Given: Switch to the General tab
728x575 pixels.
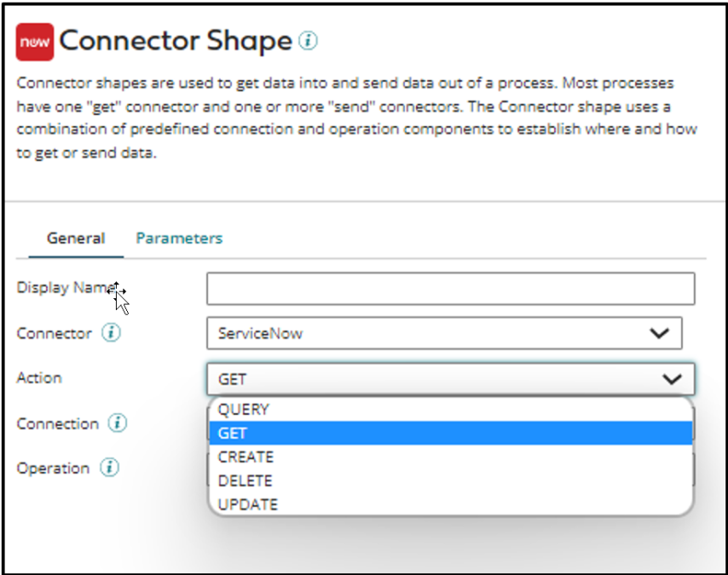Looking at the screenshot, I should click(x=76, y=239).
